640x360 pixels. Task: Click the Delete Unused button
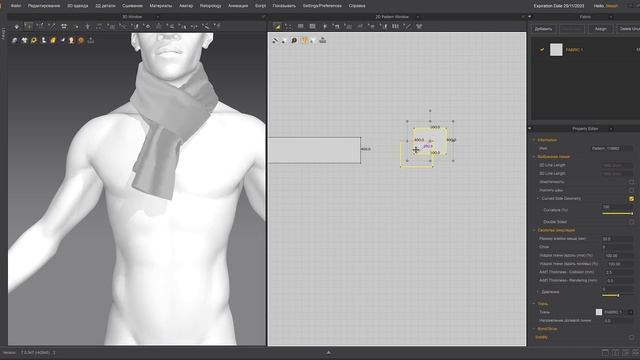[x=628, y=29]
